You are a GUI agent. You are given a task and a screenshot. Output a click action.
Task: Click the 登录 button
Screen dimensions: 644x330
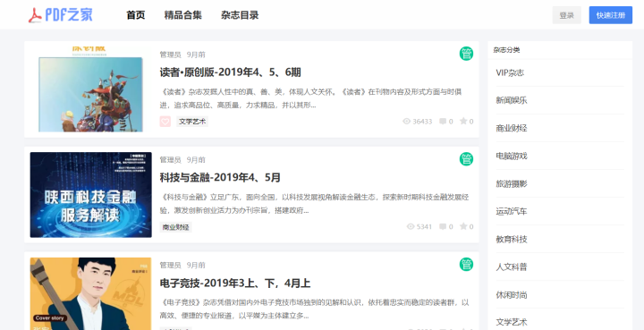[x=566, y=15]
